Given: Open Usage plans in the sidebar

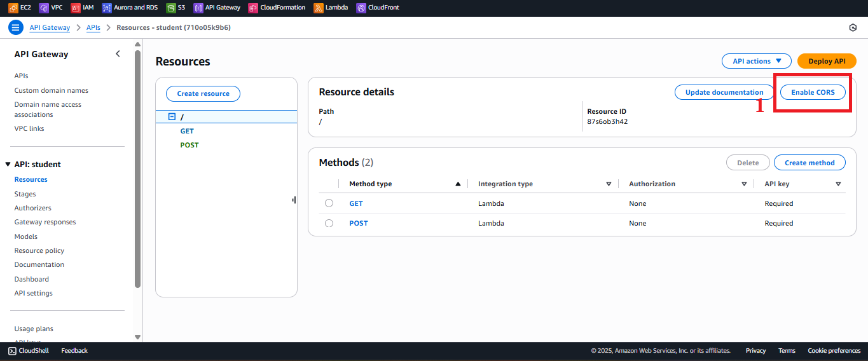Looking at the screenshot, I should coord(34,329).
